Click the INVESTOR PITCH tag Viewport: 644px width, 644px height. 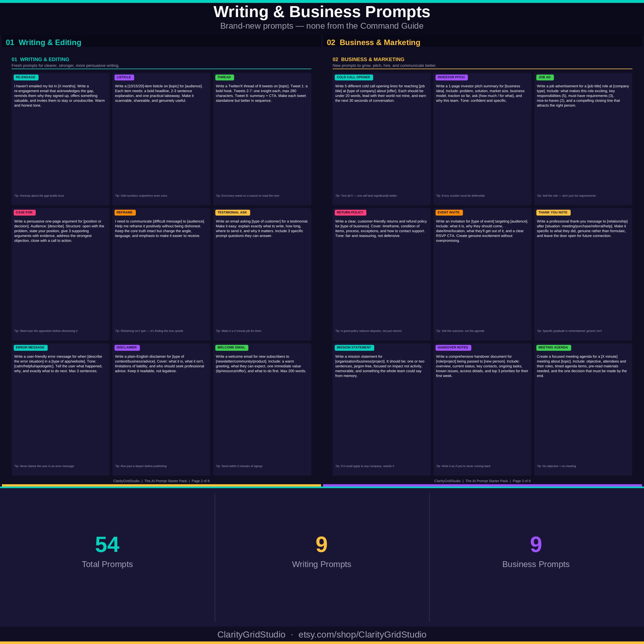pyautogui.click(x=451, y=77)
